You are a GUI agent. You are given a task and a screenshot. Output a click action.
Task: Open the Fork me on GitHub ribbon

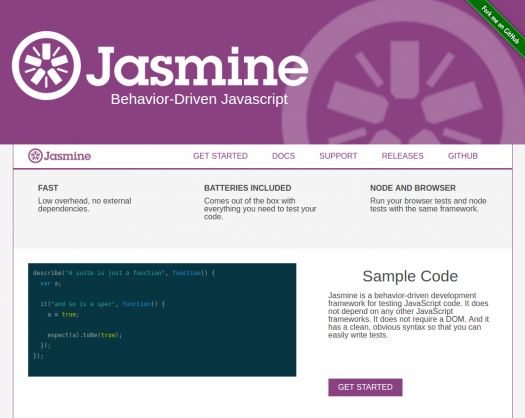pyautogui.click(x=499, y=25)
